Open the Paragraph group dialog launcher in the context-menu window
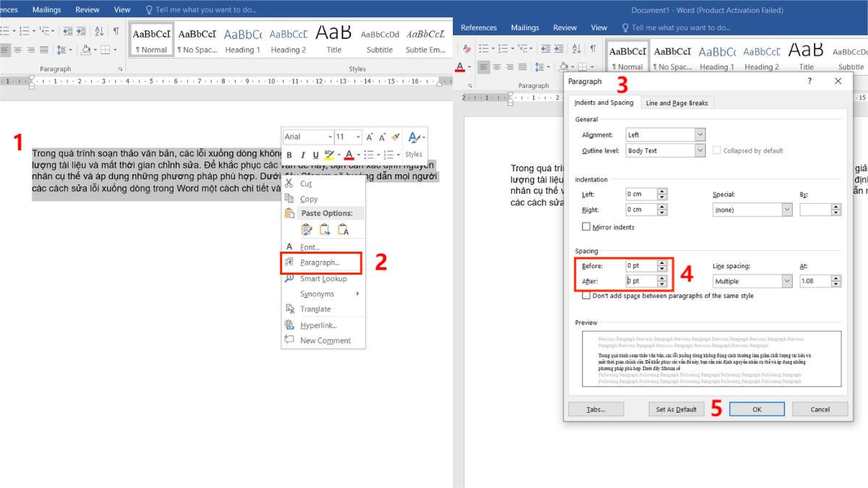Viewport: 868px width, 488px height. click(x=121, y=69)
